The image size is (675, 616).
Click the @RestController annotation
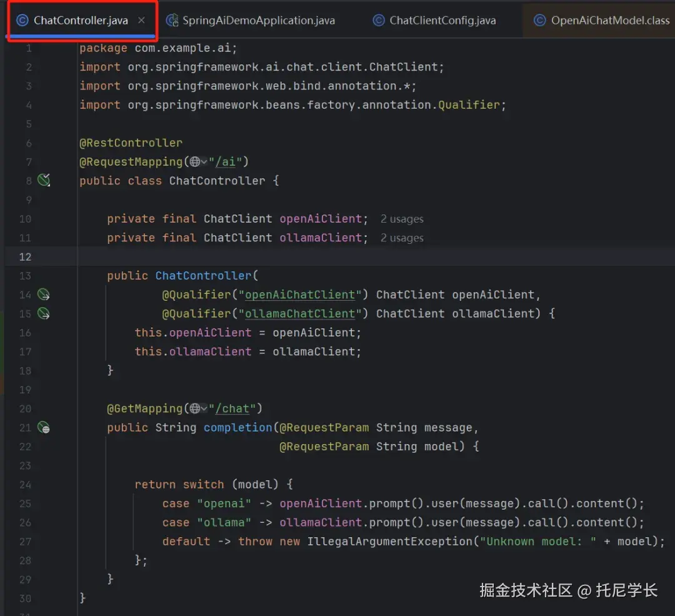click(131, 143)
